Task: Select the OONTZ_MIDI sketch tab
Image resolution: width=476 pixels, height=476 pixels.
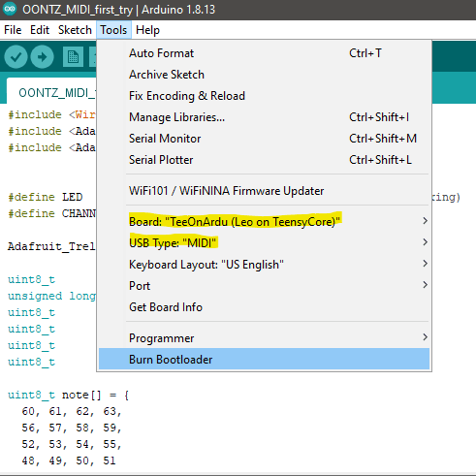Action: coord(51,91)
